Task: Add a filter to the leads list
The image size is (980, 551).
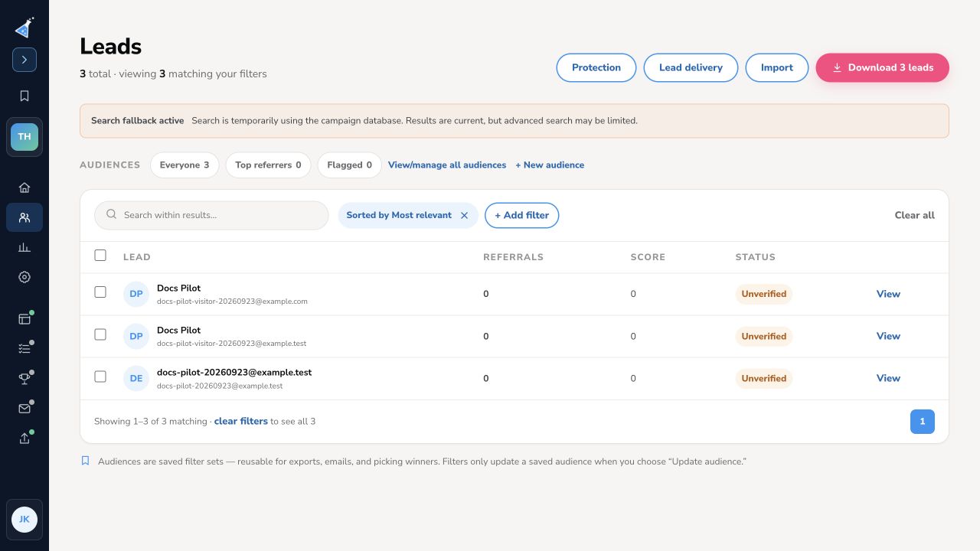Action: click(x=522, y=216)
